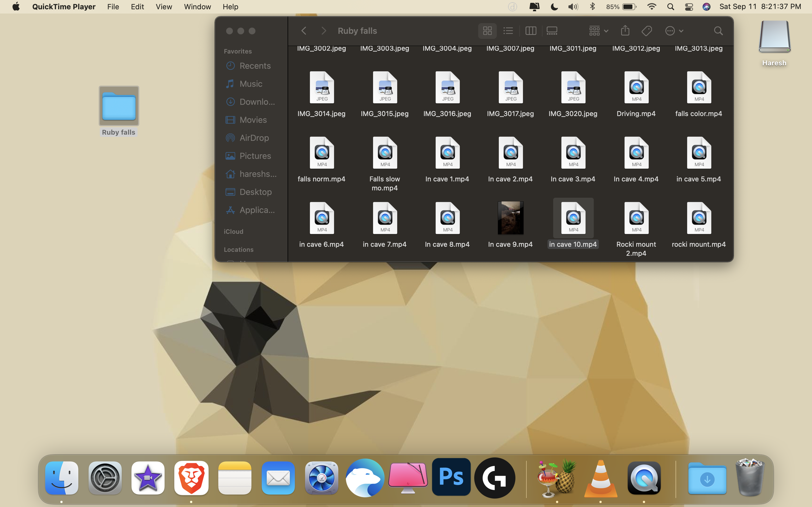The width and height of the screenshot is (812, 507).
Task: Open the Finder search magnifier
Action: click(x=718, y=31)
